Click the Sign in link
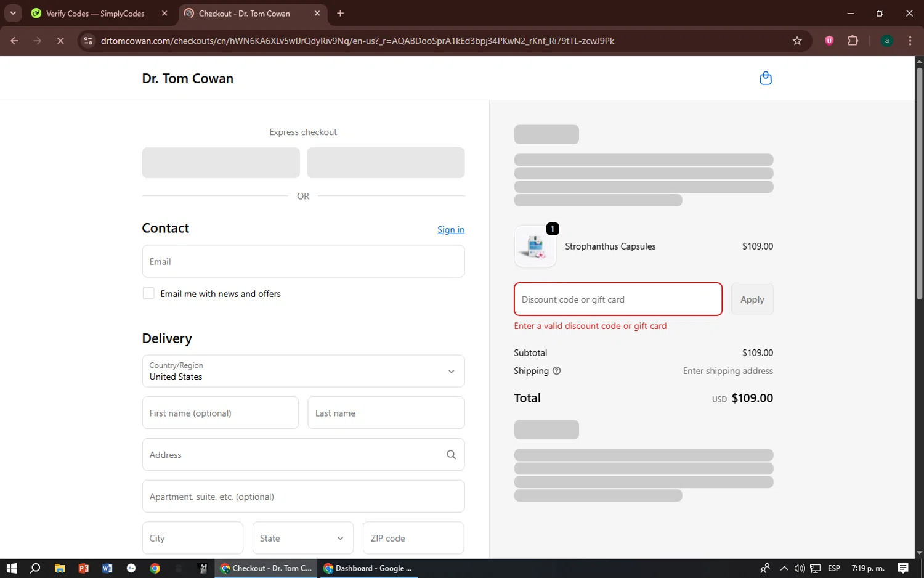Image resolution: width=924 pixels, height=578 pixels. [450, 230]
